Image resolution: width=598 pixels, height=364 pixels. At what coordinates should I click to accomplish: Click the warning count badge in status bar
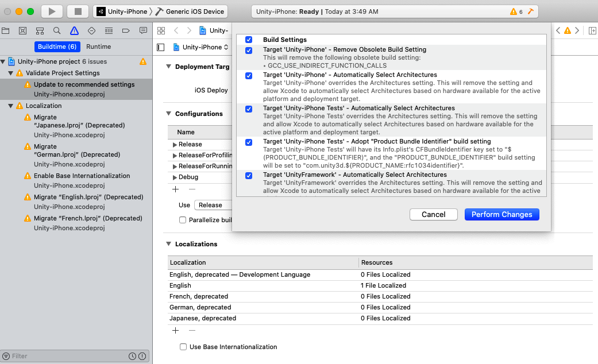coord(516,11)
